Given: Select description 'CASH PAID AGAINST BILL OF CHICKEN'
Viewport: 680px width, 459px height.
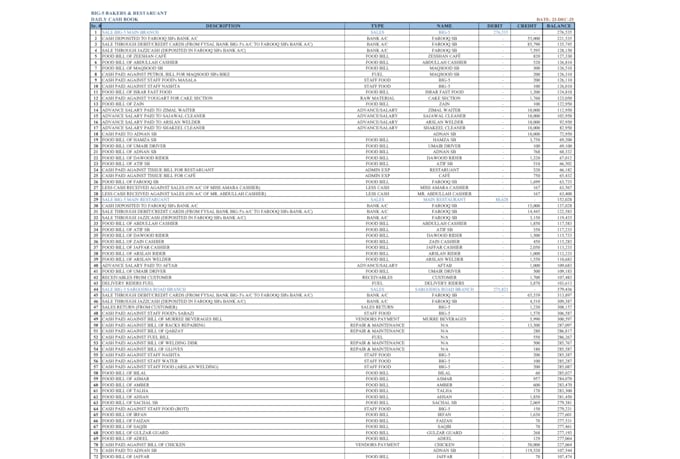Looking at the screenshot, I should (x=144, y=445).
